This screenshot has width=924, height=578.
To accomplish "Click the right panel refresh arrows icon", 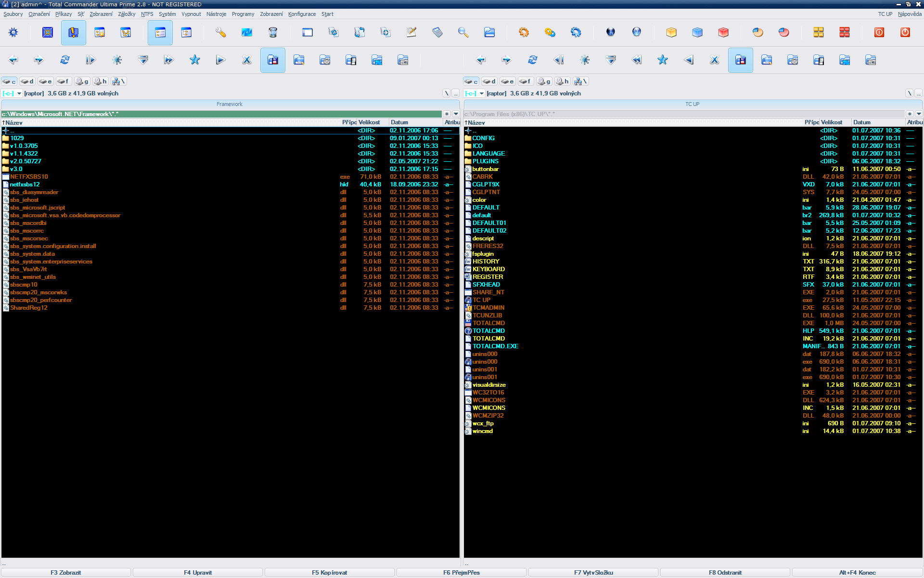I will [x=533, y=60].
